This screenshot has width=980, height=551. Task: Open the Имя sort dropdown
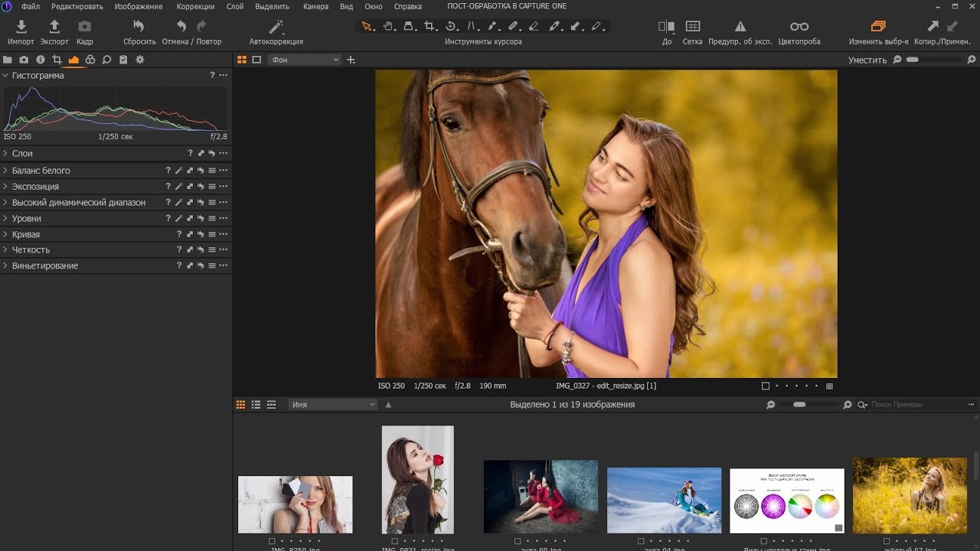(x=333, y=404)
